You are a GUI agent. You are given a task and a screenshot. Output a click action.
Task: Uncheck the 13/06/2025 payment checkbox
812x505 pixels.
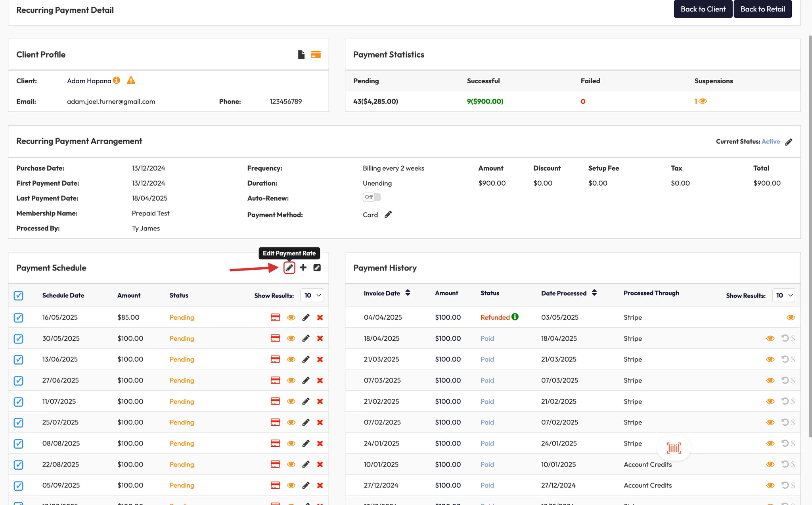pos(19,360)
